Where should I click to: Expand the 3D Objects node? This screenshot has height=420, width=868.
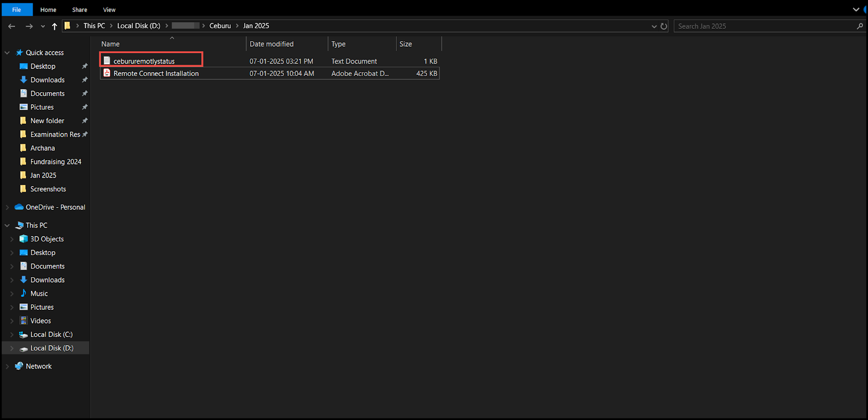click(x=12, y=239)
